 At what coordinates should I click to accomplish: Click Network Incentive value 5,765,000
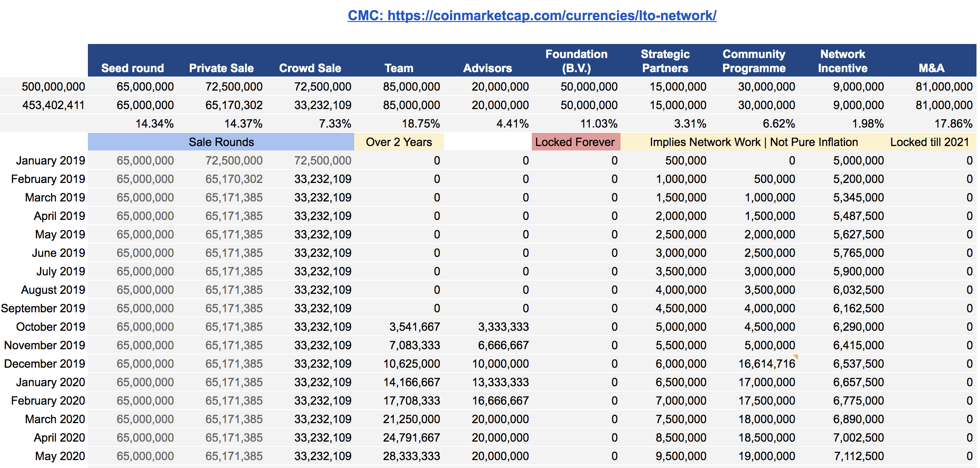(x=859, y=253)
